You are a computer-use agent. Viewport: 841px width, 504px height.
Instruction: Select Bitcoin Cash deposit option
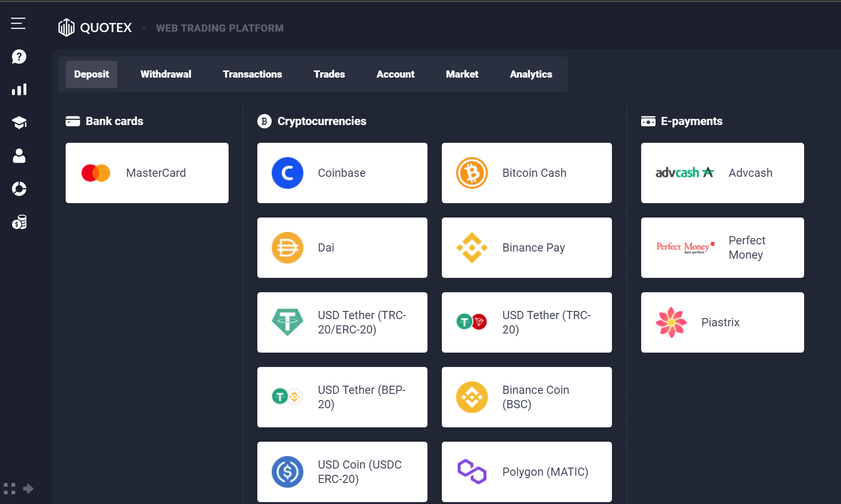(x=527, y=173)
